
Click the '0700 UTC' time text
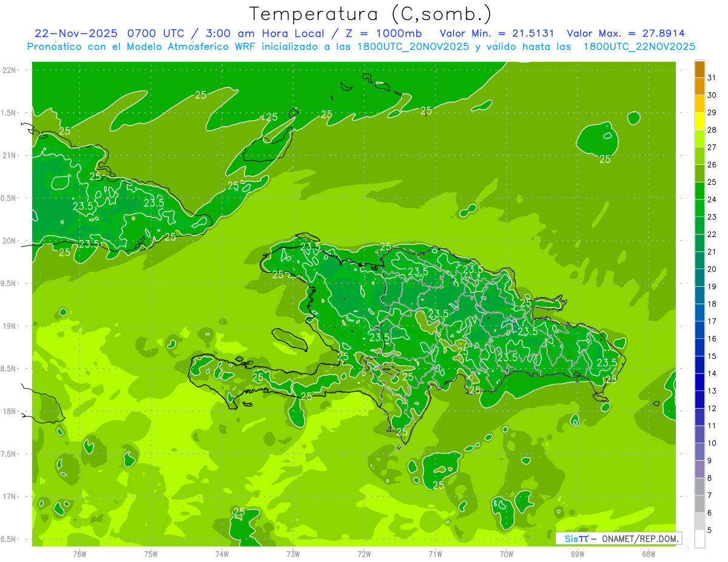coord(157,33)
